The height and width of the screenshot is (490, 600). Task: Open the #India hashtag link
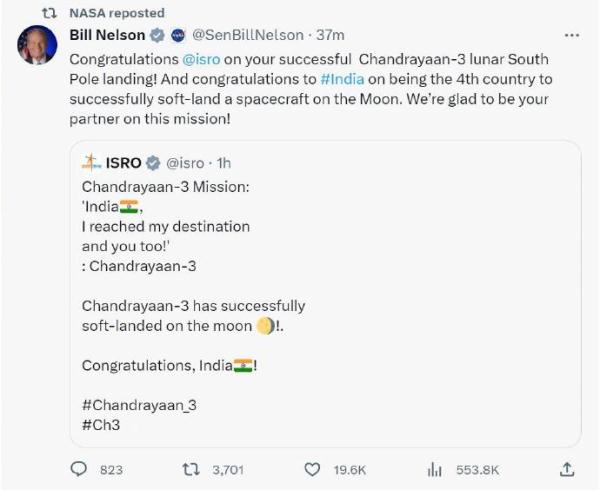click(342, 77)
